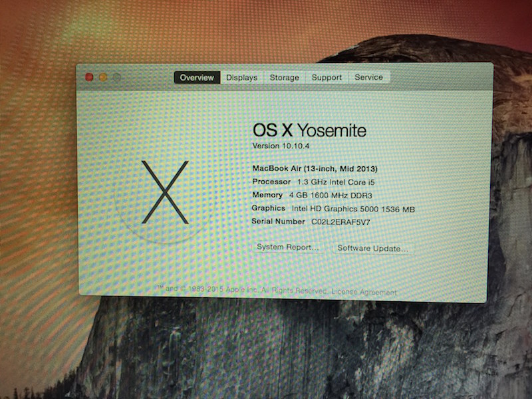Click processor value 1.3 GHz Intel Core i5
This screenshot has height=399, width=532.
coord(336,182)
